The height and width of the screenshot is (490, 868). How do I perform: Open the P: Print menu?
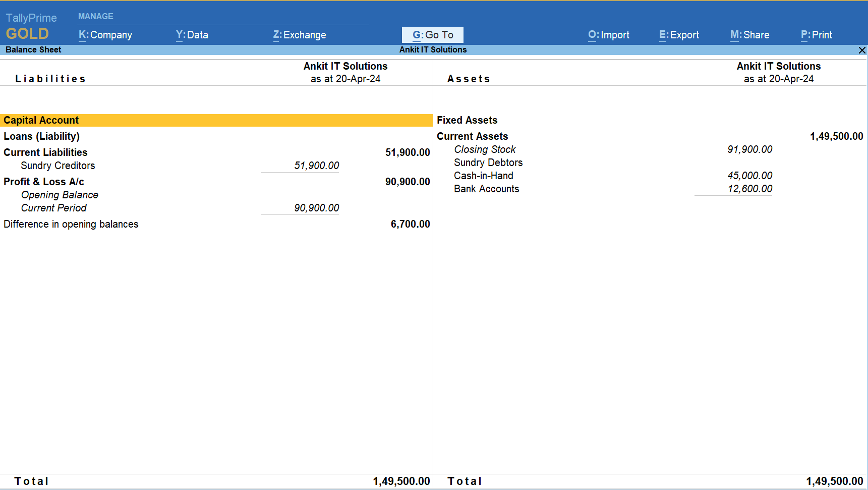click(x=816, y=35)
